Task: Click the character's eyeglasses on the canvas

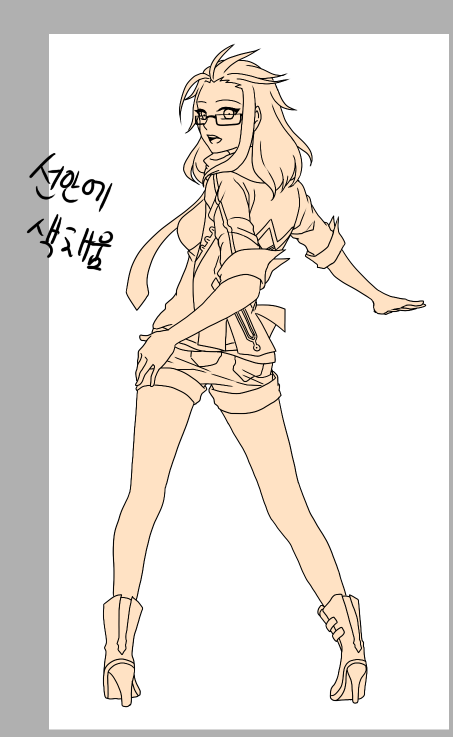Action: click(219, 118)
